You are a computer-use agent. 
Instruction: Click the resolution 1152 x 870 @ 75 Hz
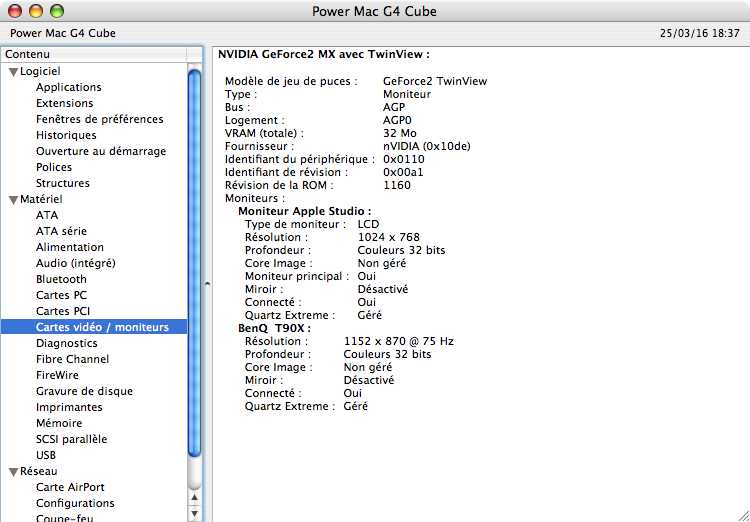[x=399, y=341]
